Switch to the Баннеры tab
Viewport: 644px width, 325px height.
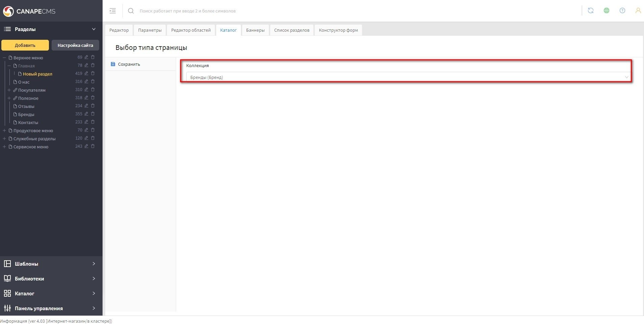coord(255,30)
